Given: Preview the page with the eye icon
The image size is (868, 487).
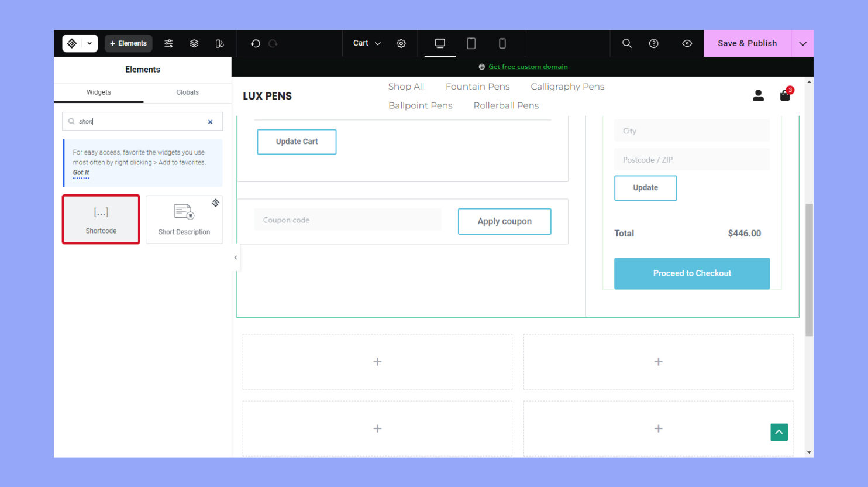Looking at the screenshot, I should [687, 43].
